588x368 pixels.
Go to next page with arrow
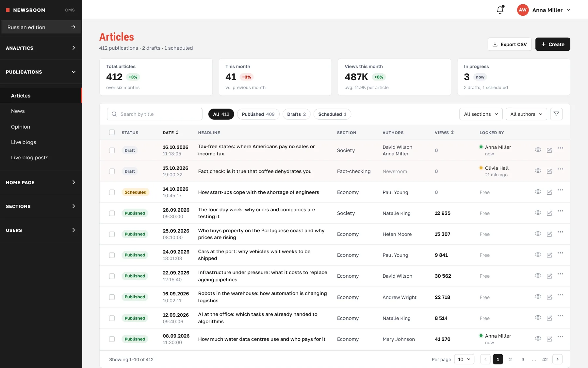[x=558, y=359]
